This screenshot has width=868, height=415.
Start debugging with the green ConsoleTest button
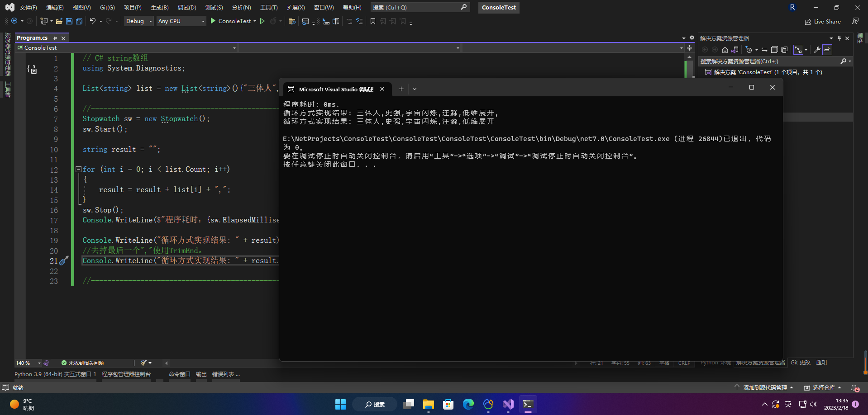(231, 21)
